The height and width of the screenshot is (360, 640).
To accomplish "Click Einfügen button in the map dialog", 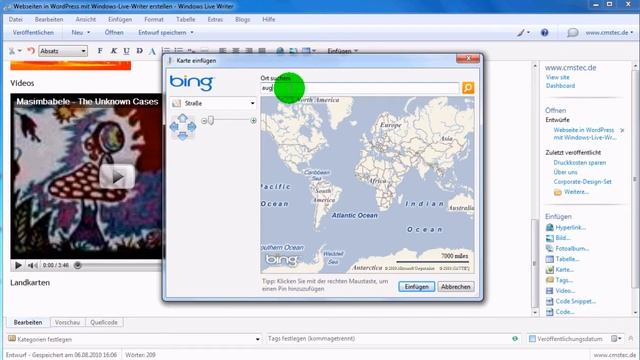I will [416, 287].
